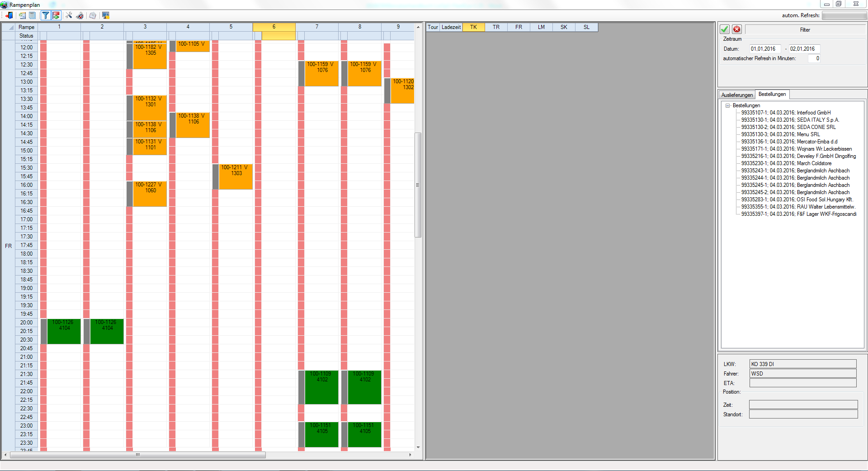
Task: Collapse the Bestellungen tree root node
Action: click(728, 105)
